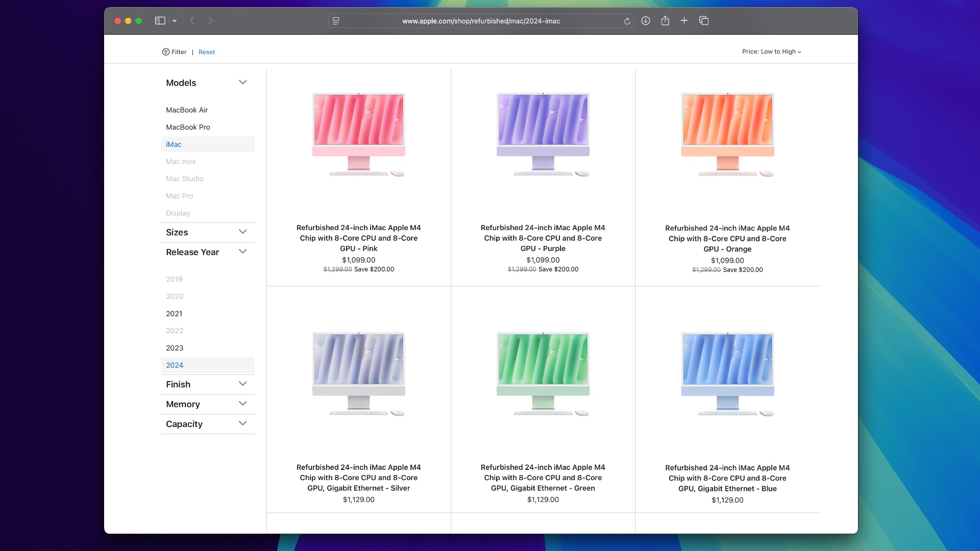Click the Orange iMac Save $200.00 text
The width and height of the screenshot is (980, 551).
(x=743, y=270)
